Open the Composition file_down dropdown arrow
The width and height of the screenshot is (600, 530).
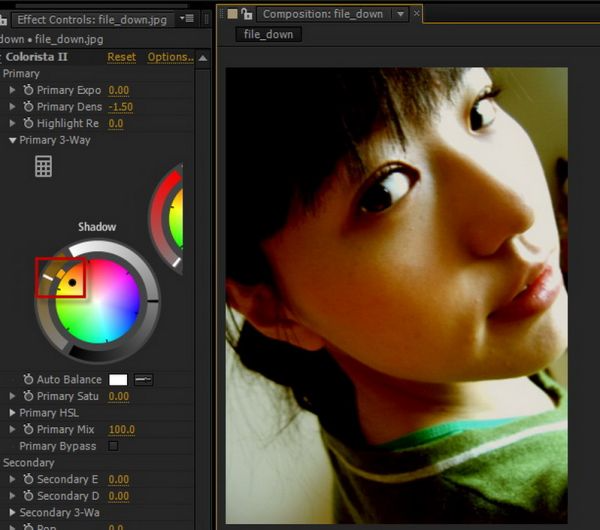click(400, 14)
